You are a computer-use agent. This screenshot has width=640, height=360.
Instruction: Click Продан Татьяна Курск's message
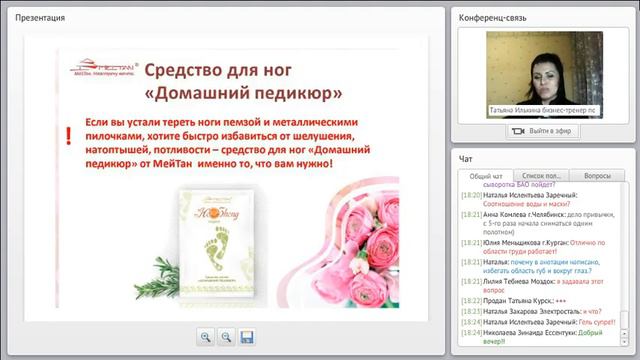tap(513, 301)
